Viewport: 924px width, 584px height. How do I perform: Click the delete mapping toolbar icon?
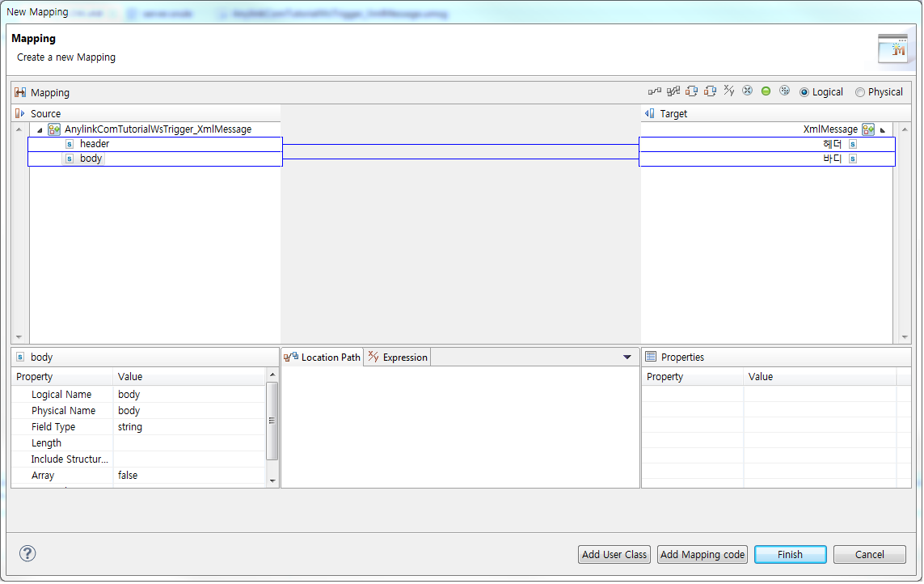[x=748, y=91]
